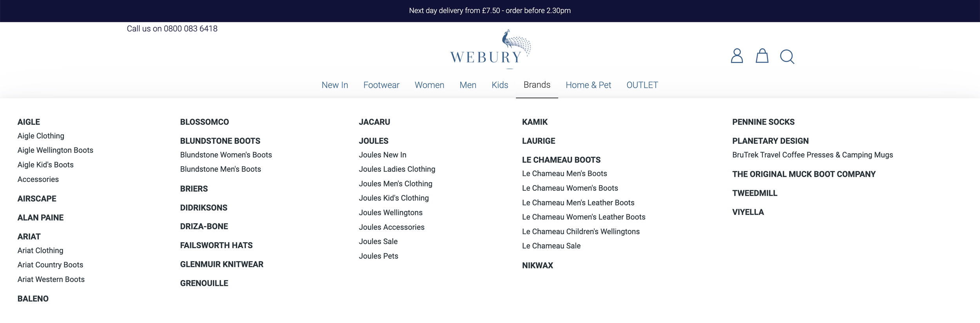Open Joules Ladies Clothing
The height and width of the screenshot is (323, 980).
click(x=397, y=169)
